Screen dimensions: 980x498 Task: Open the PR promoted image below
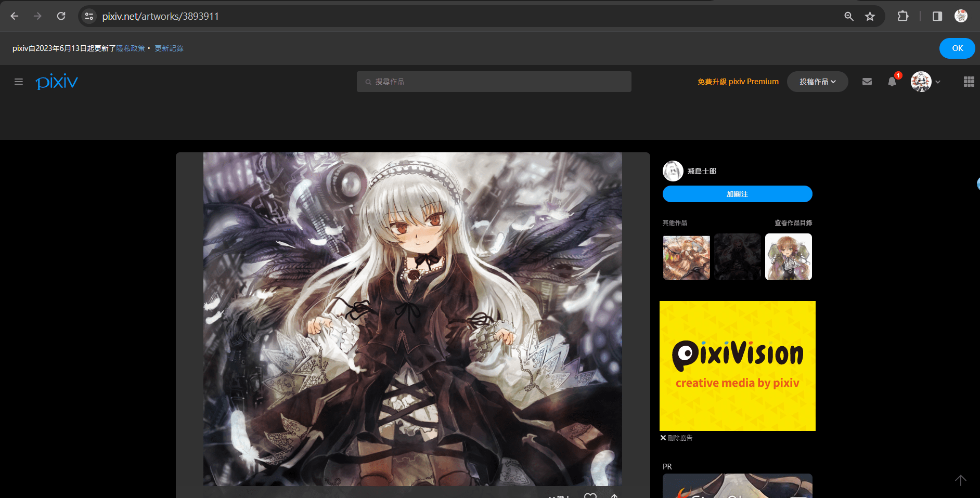point(738,486)
